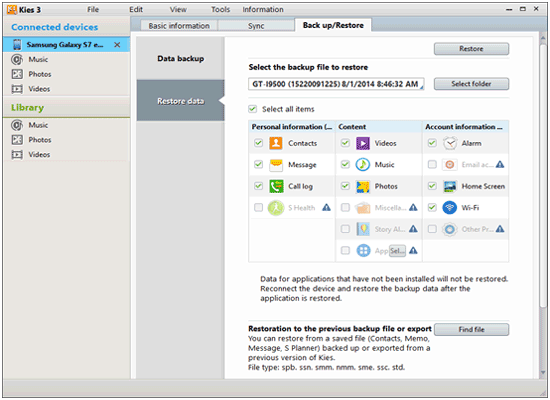Select the Restore data section
The height and width of the screenshot is (400, 550).
coord(180,101)
